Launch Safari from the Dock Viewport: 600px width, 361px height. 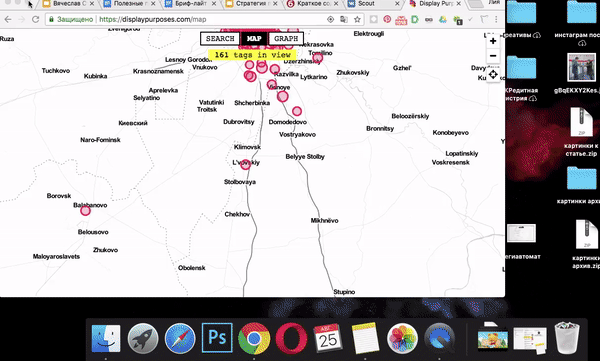point(180,338)
